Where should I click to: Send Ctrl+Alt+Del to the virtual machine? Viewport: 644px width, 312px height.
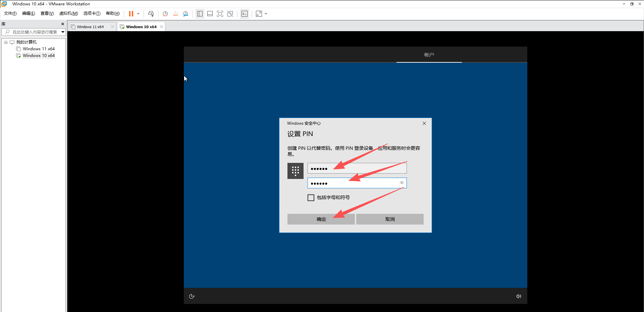(x=151, y=14)
